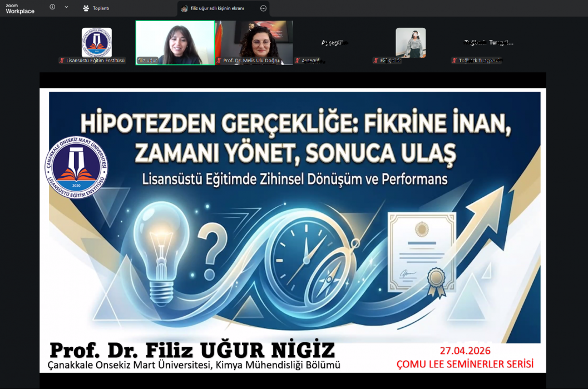Click the muted mic icon beside Elif
Viewport: 588px width, 389px height.
pyautogui.click(x=376, y=61)
